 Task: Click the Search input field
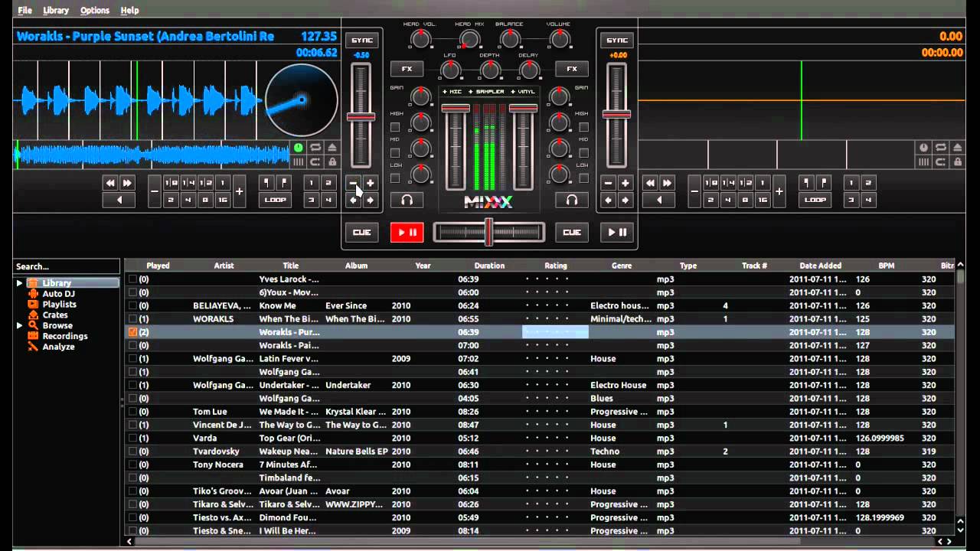coord(67,266)
